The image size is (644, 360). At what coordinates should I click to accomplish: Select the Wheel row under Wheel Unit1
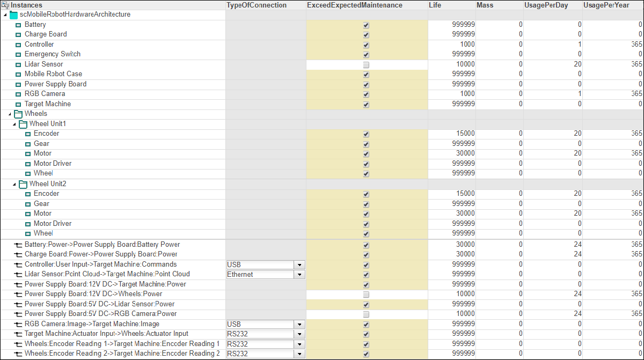pos(322,174)
